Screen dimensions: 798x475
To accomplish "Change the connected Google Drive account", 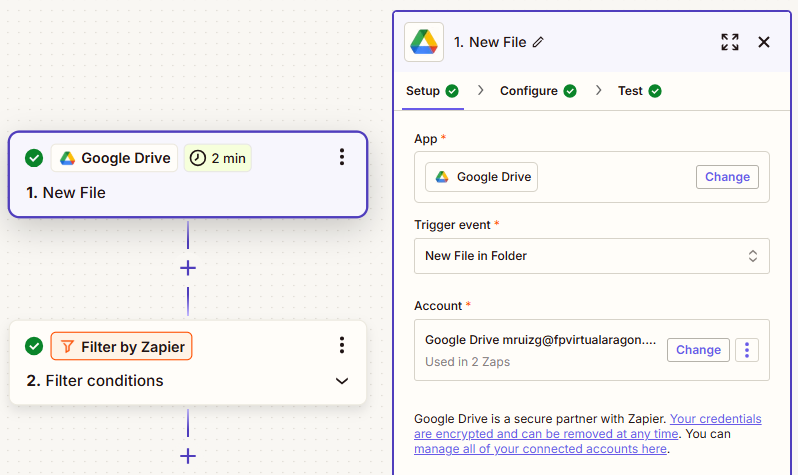I will point(697,350).
